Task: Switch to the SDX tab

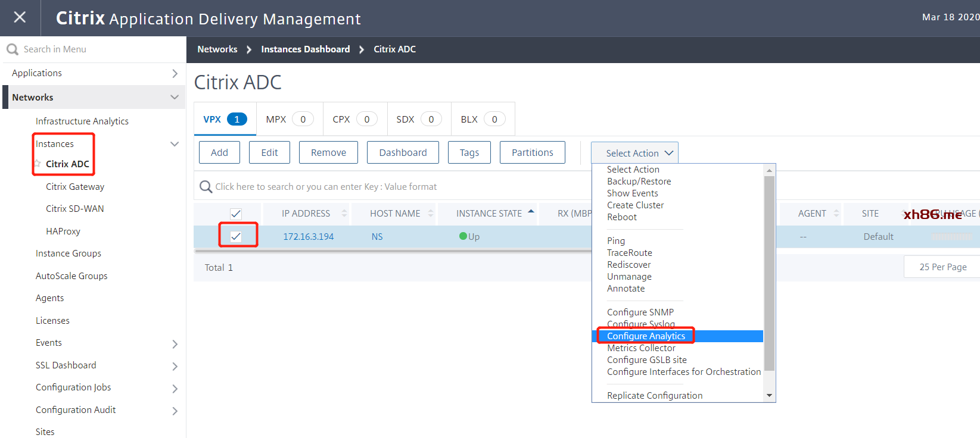Action: [x=419, y=119]
